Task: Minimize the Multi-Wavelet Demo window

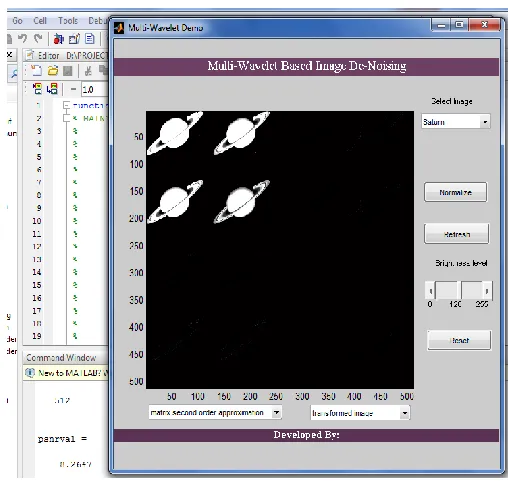Action: coord(441,25)
